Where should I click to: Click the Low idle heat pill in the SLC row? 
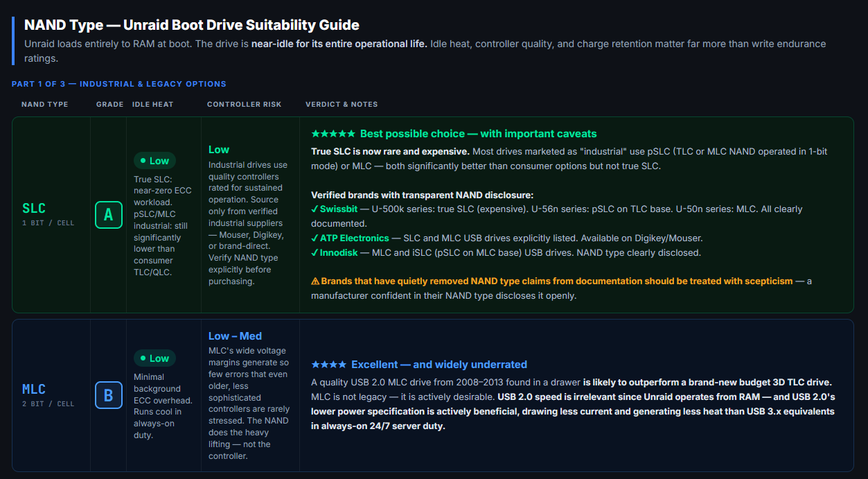coord(154,161)
